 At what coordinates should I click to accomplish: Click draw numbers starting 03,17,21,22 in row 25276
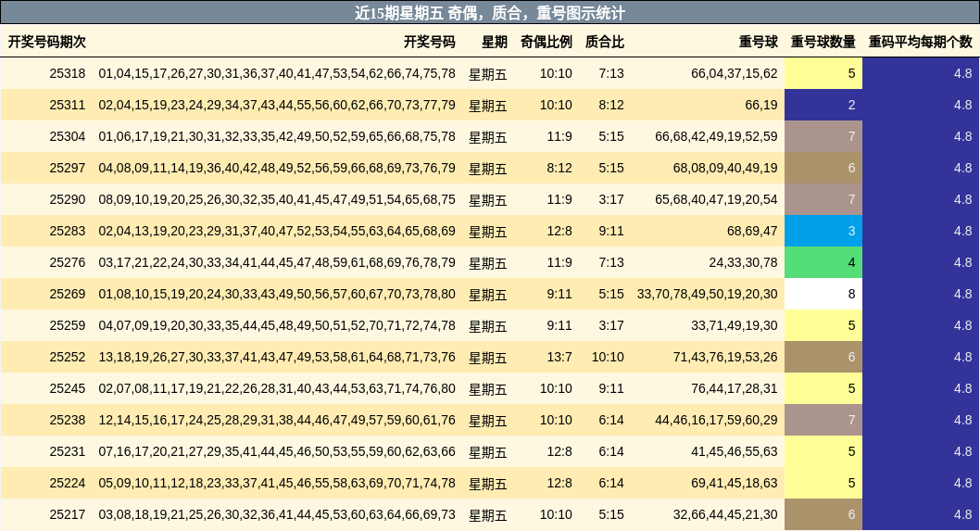tap(277, 262)
